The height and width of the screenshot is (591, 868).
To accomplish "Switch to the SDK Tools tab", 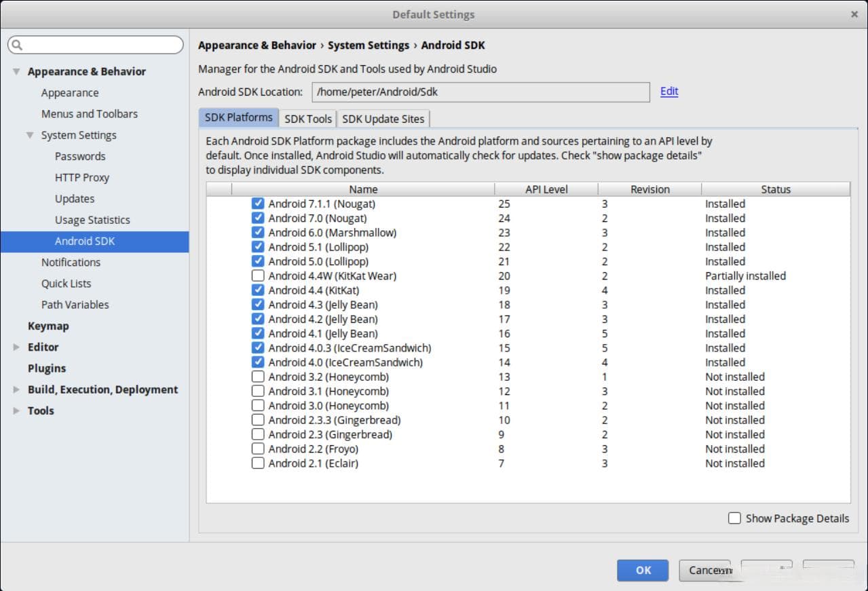I will coord(308,119).
